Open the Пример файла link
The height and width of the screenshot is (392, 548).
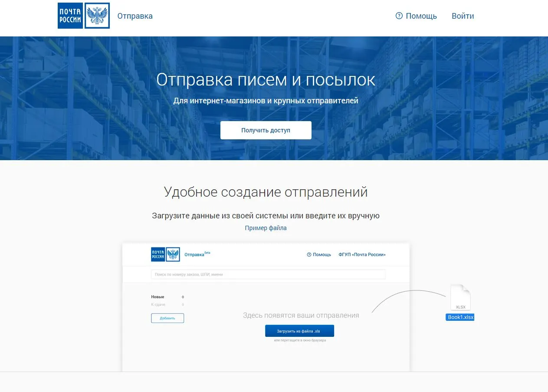click(x=266, y=228)
